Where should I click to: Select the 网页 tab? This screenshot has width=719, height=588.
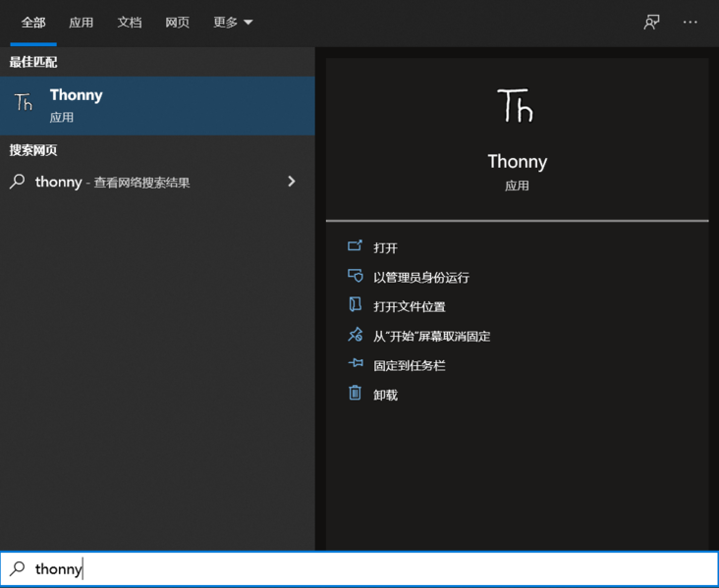click(x=178, y=22)
